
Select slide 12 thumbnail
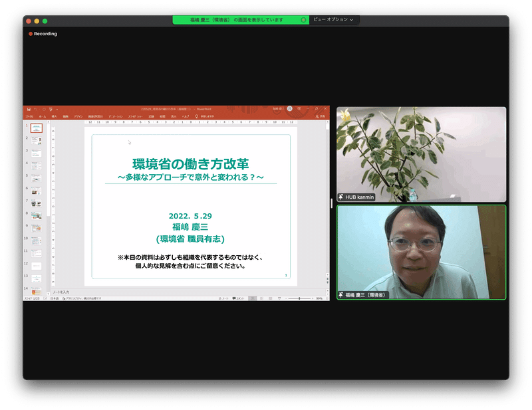coord(37,266)
